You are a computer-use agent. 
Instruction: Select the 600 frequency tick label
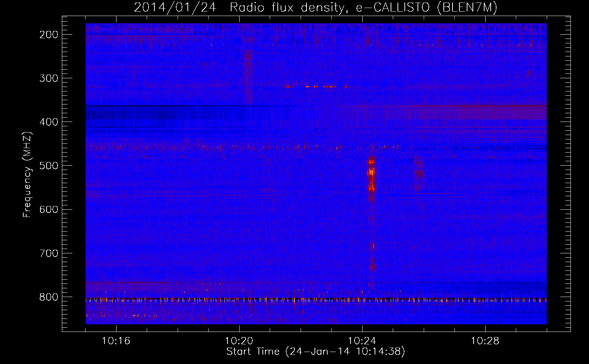tap(49, 209)
